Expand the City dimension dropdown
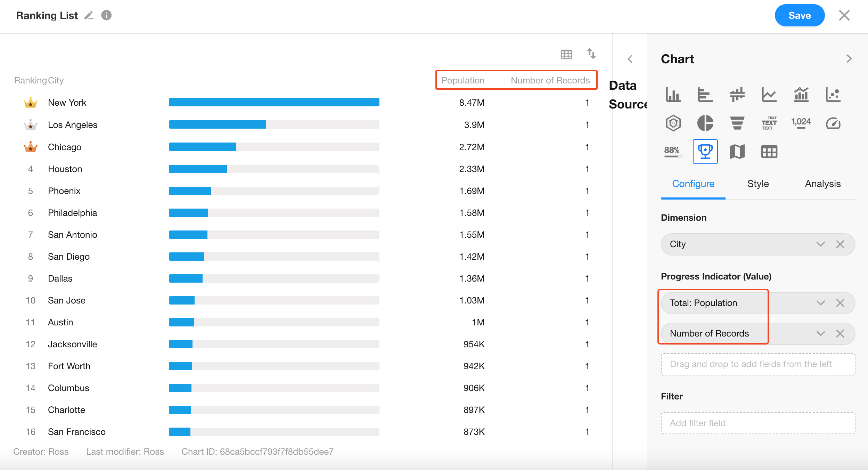868x470 pixels. point(820,244)
